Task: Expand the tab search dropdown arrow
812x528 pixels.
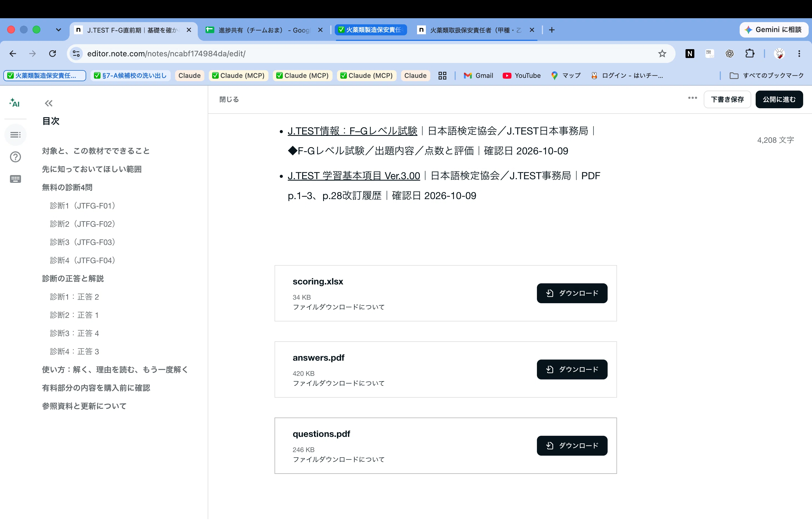Action: click(58, 30)
